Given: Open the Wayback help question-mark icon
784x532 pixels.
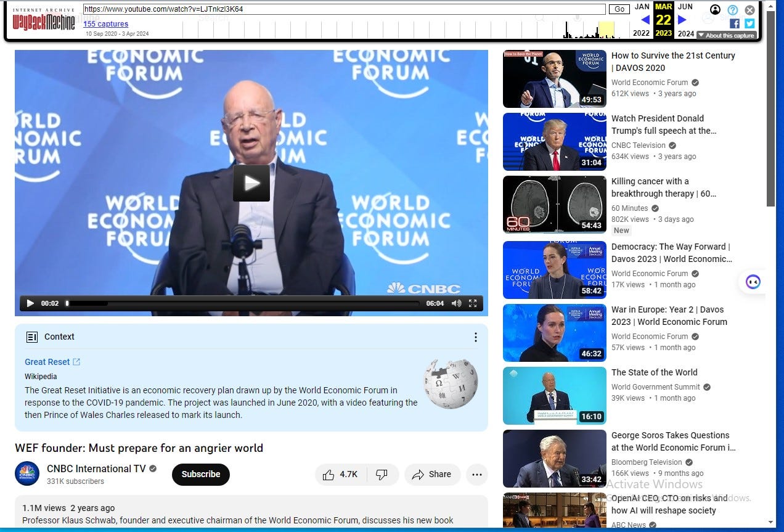Looking at the screenshot, I should click(732, 10).
